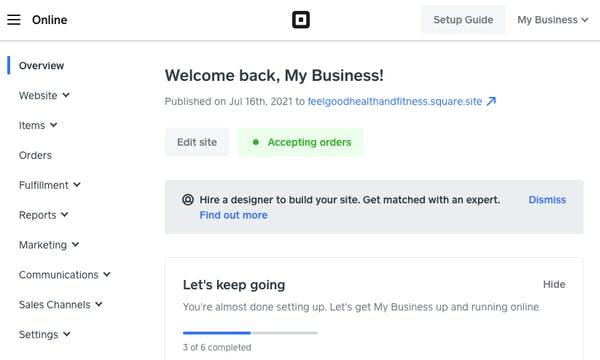Expand the Marketing sidebar section
Image resolution: width=600 pixels, height=360 pixels.
point(49,245)
